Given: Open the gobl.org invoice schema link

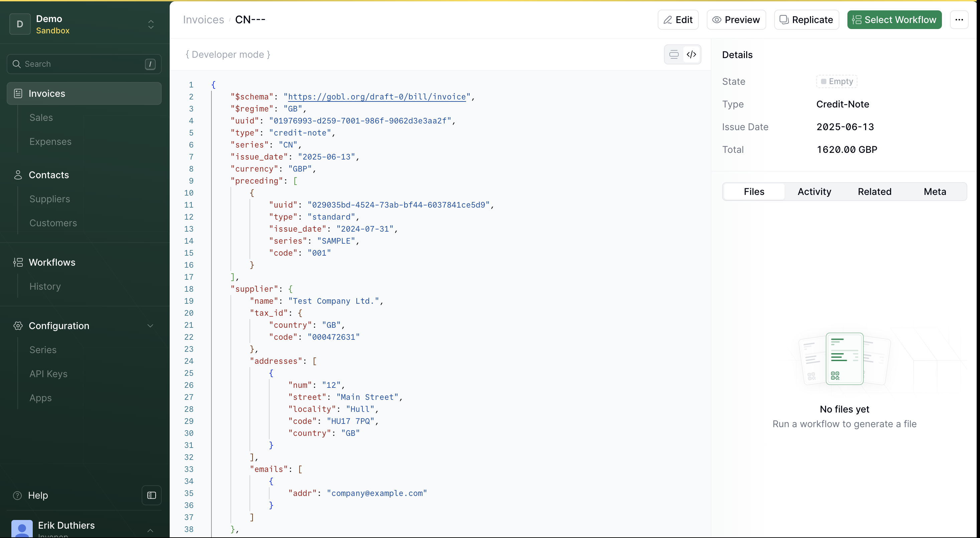Looking at the screenshot, I should [x=377, y=97].
